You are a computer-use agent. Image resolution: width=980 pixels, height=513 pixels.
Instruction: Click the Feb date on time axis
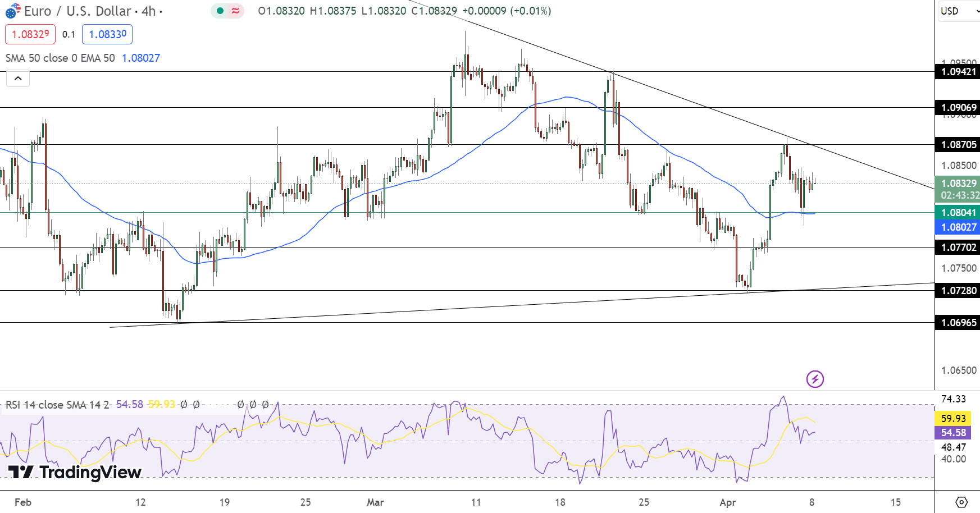coord(23,502)
